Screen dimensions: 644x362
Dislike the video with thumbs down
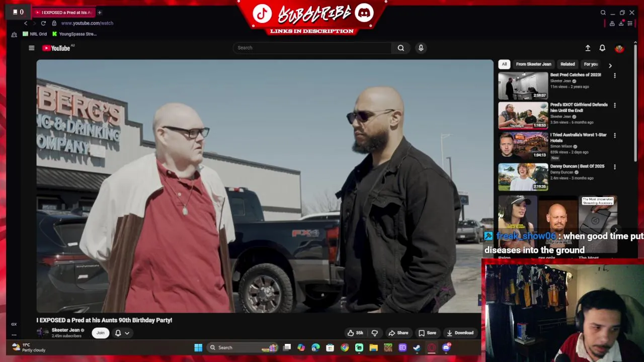(x=375, y=333)
